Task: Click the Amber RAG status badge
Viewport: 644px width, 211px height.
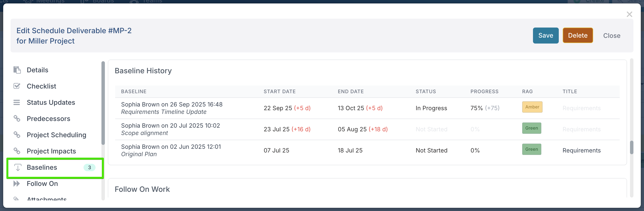Action: (x=532, y=107)
